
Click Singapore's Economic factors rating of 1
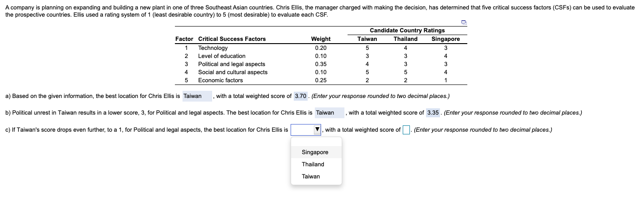[446, 80]
